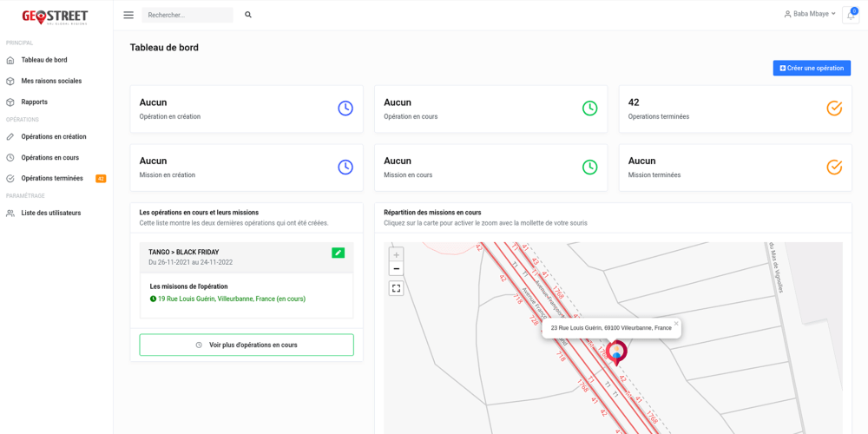Select Liste des utilisateurs

pos(51,213)
